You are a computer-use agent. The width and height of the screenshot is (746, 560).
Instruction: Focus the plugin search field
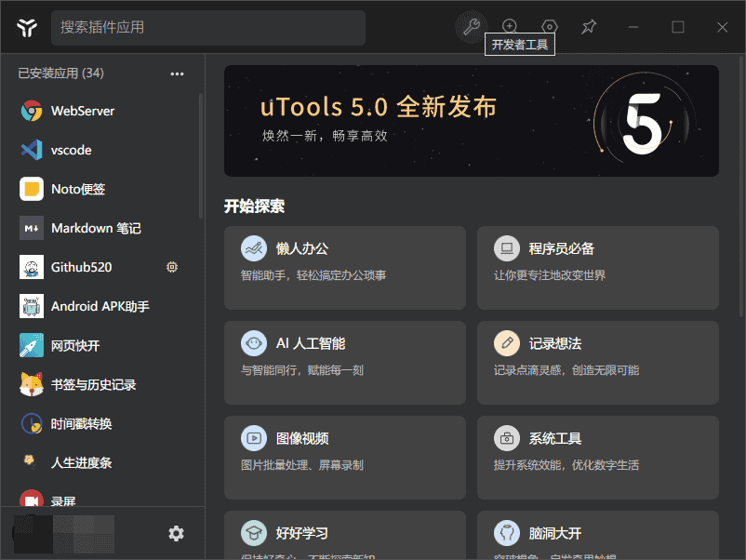[x=208, y=28]
